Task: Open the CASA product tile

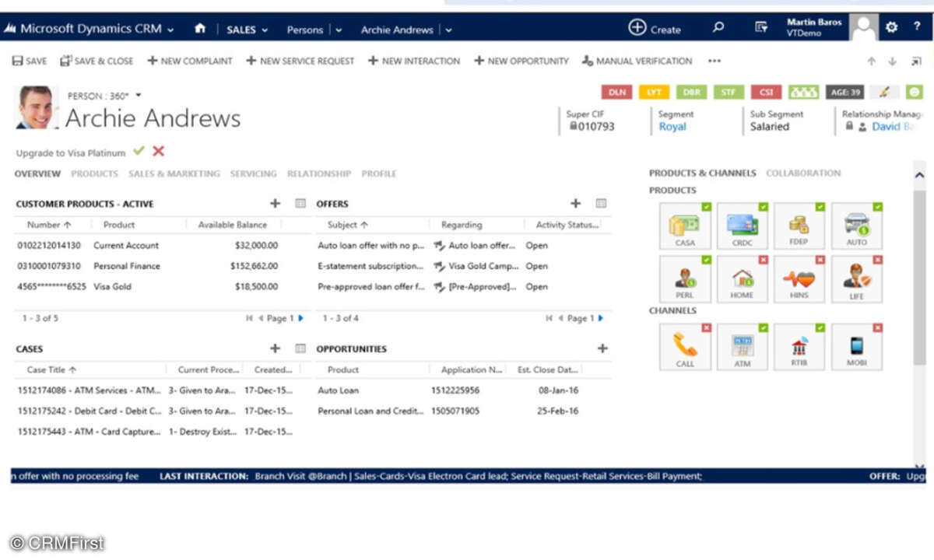Action: [x=685, y=226]
